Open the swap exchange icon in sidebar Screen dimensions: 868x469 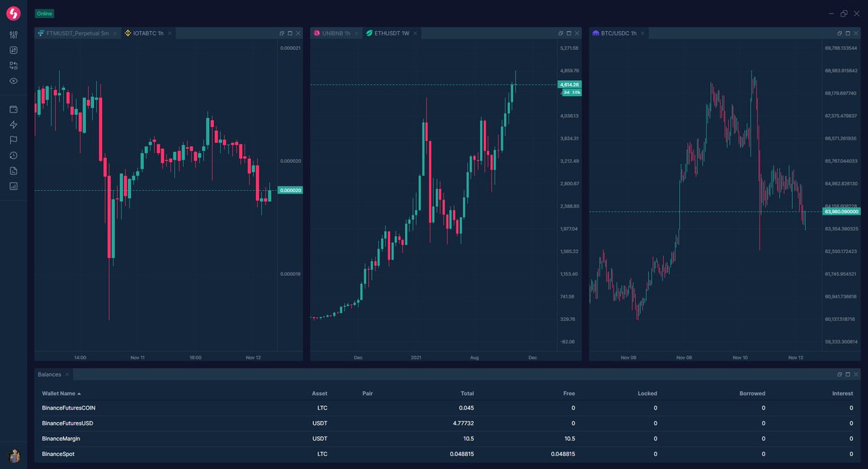click(x=13, y=65)
